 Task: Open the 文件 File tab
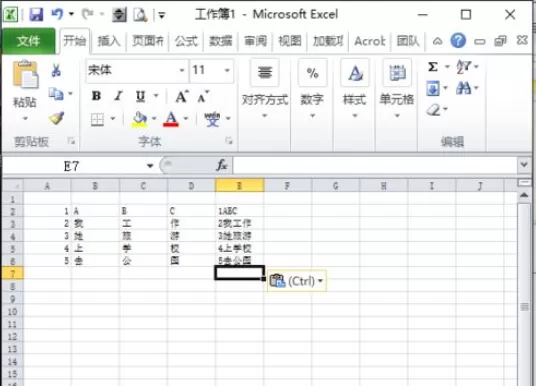coord(28,41)
